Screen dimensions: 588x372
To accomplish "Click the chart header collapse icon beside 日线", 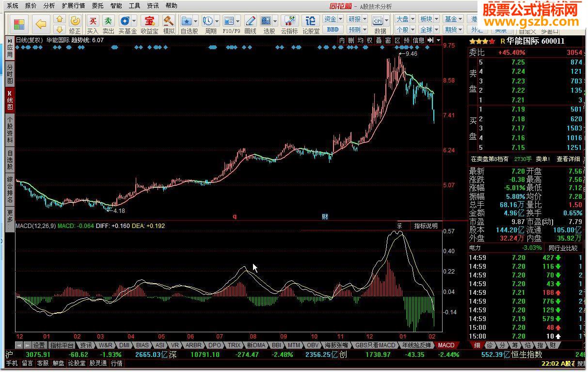I will (x=10, y=40).
